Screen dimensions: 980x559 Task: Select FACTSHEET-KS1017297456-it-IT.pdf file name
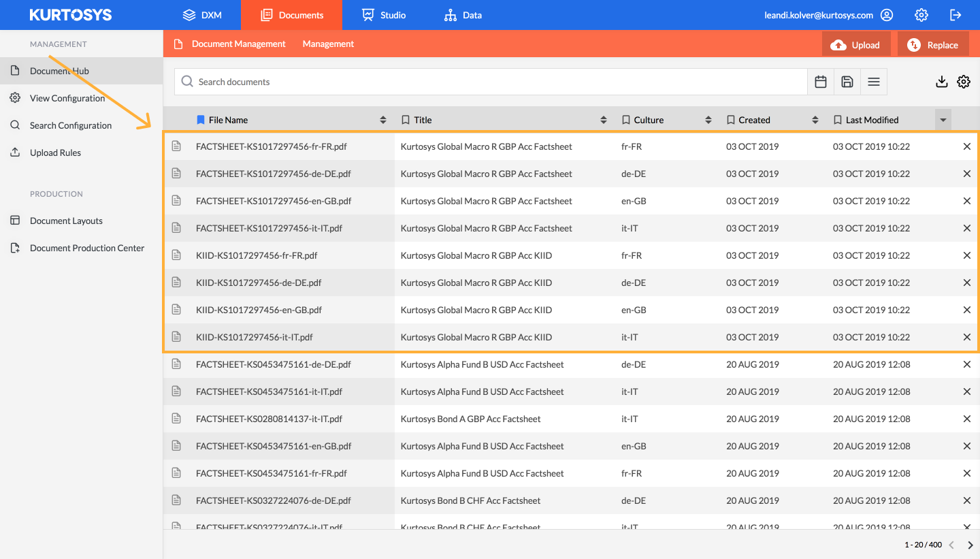(269, 228)
